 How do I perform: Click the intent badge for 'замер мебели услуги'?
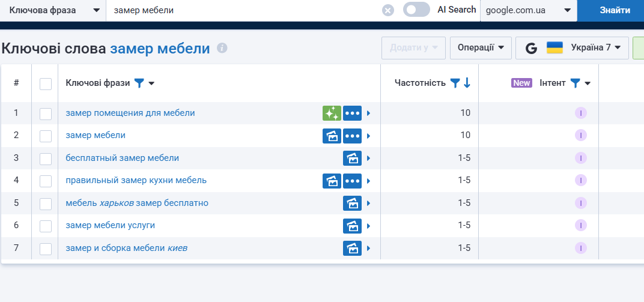tap(580, 225)
